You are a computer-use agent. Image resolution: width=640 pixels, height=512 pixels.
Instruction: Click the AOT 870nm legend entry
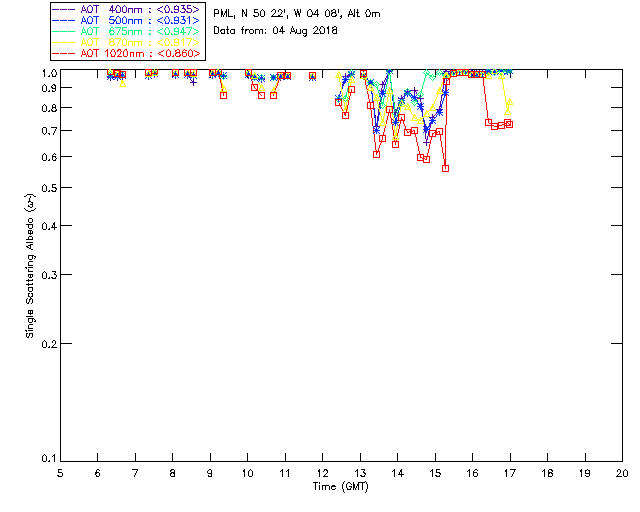127,42
